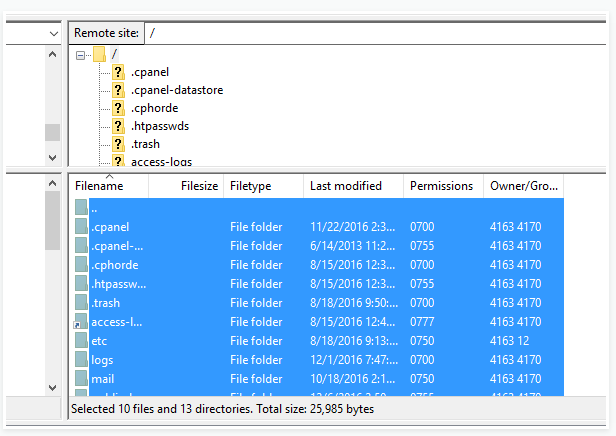Select .cphorde in the remote tree
This screenshot has height=436, width=616.
155,108
